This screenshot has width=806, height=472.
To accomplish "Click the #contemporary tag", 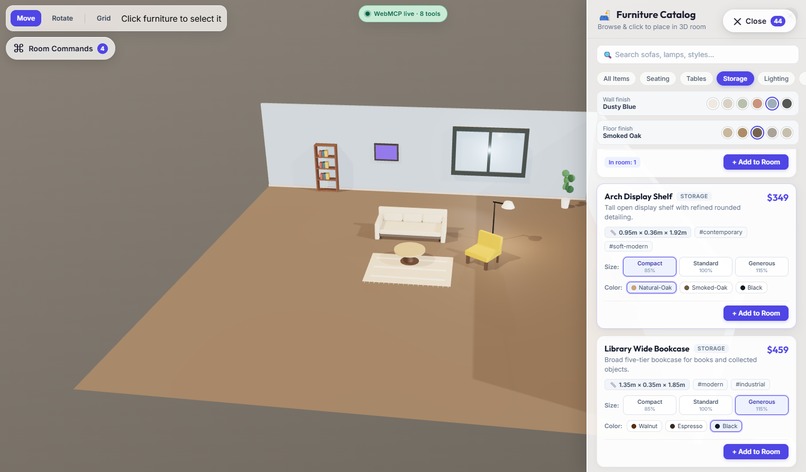I will pyautogui.click(x=721, y=232).
